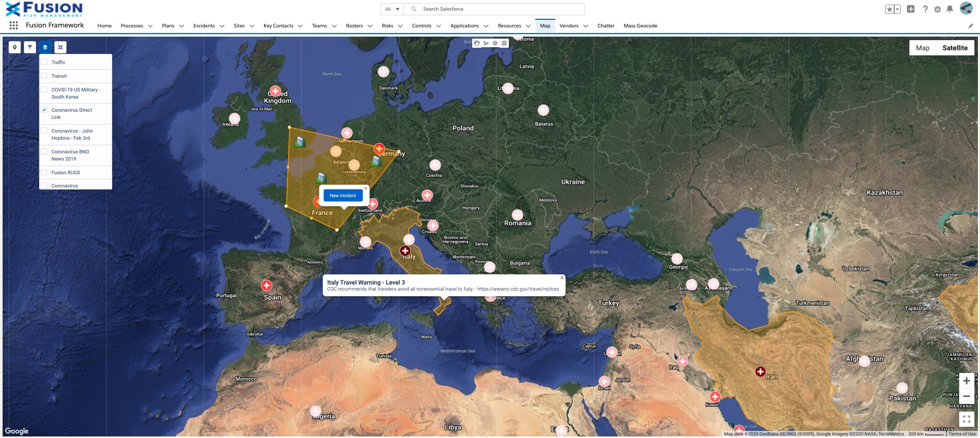The height and width of the screenshot is (438, 980).
Task: Uncheck the Coronavirus Direct Link layer
Action: pos(45,110)
